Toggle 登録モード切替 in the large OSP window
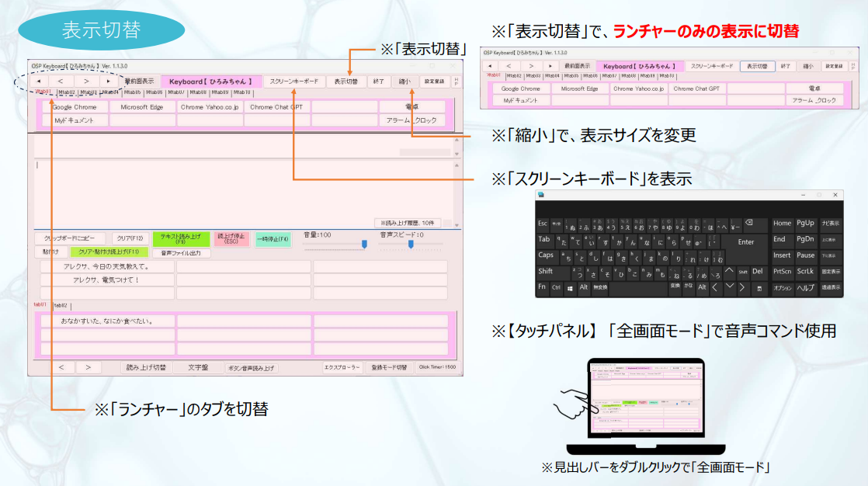 tap(389, 367)
